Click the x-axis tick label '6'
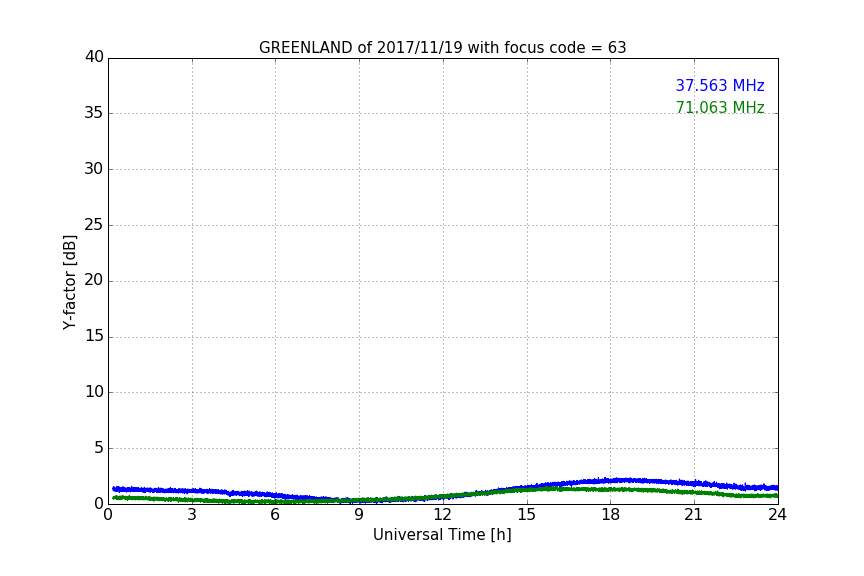This screenshot has height=576, width=864. point(275,515)
